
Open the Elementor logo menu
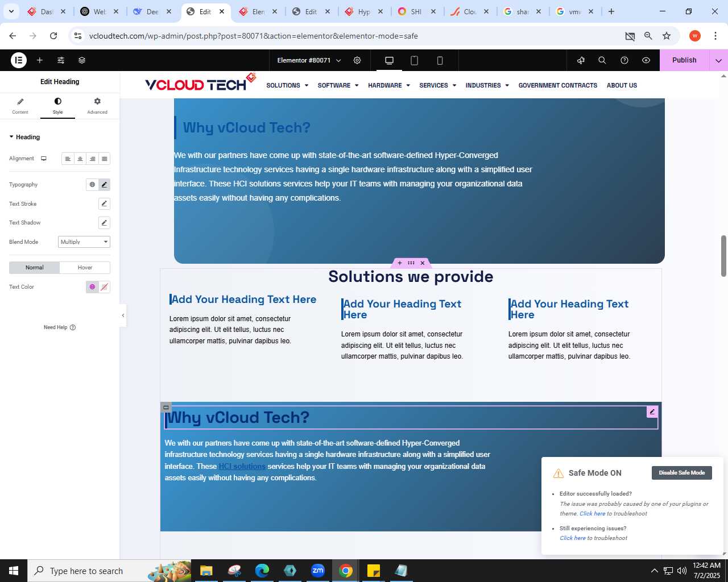[19, 60]
